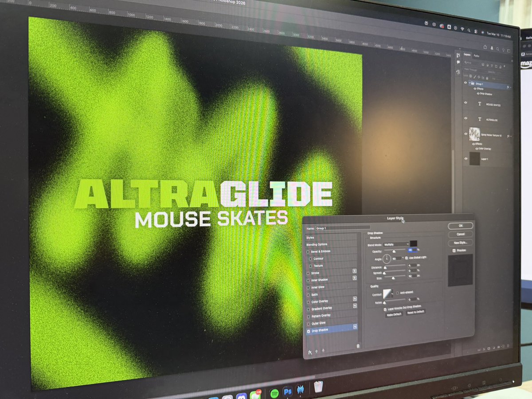532x399 pixels.
Task: Add another Color Overlay with plus icon
Action: (355, 299)
